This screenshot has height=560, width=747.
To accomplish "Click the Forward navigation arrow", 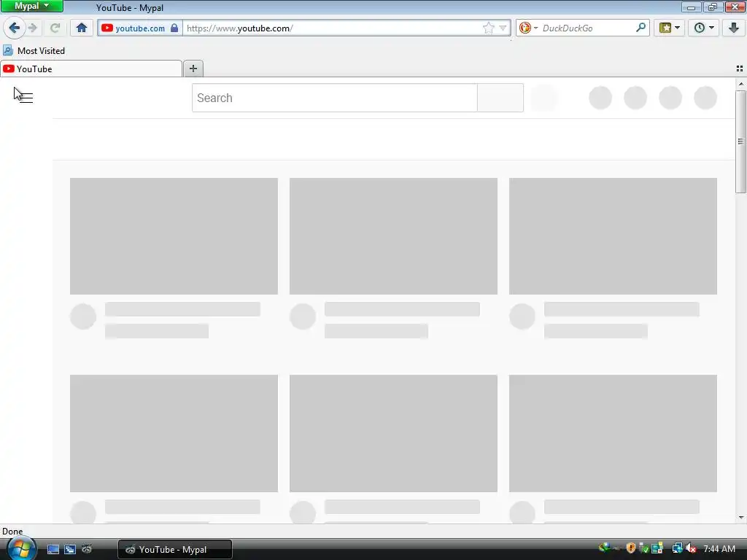I will (33, 28).
